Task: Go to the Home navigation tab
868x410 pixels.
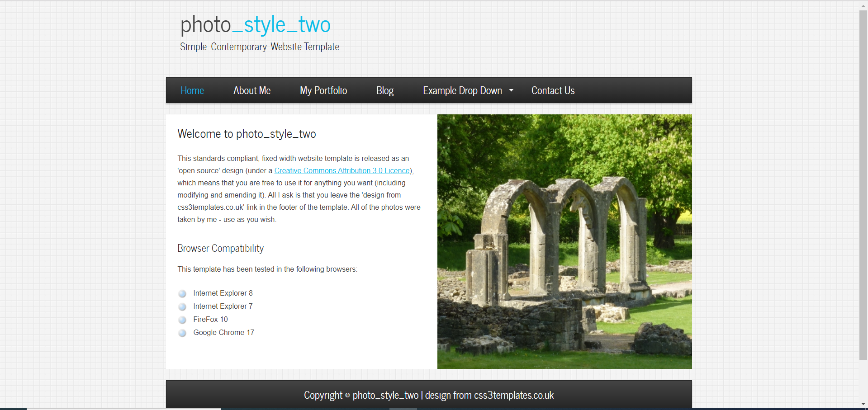Action: (x=192, y=90)
